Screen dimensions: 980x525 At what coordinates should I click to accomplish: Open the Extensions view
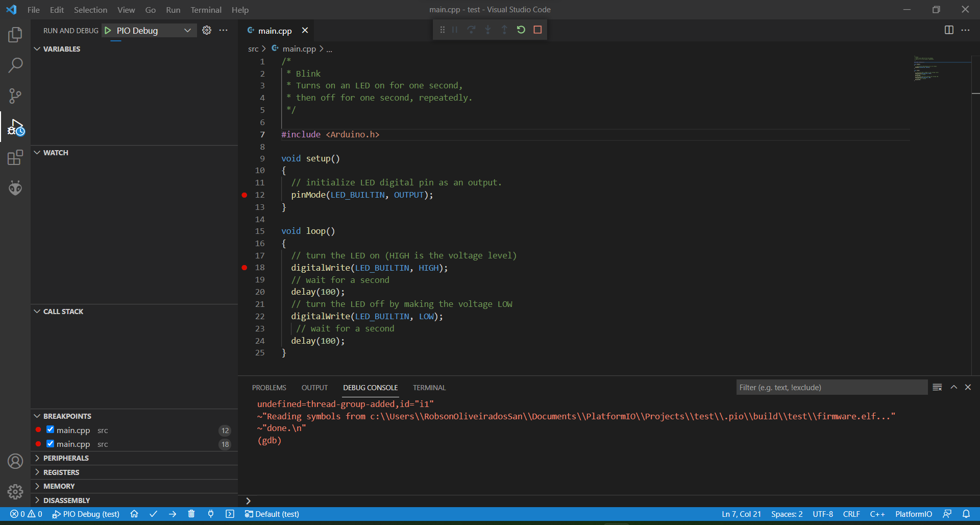coord(15,157)
